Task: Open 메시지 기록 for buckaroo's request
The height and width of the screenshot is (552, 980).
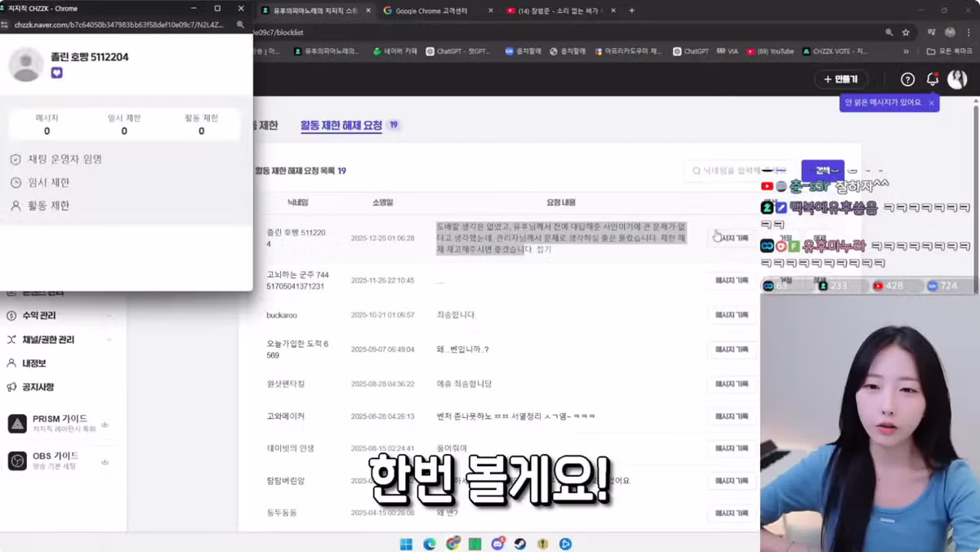Action: [x=733, y=316]
